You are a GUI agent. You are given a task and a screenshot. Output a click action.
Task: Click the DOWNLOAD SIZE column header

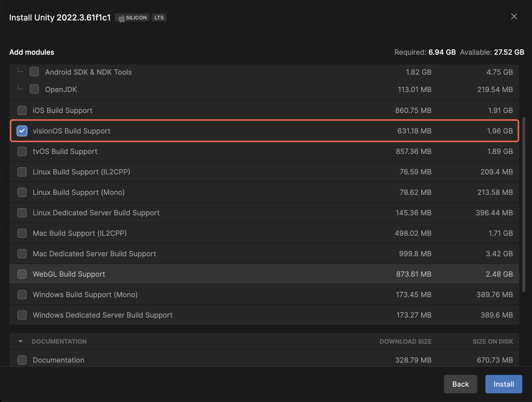406,341
